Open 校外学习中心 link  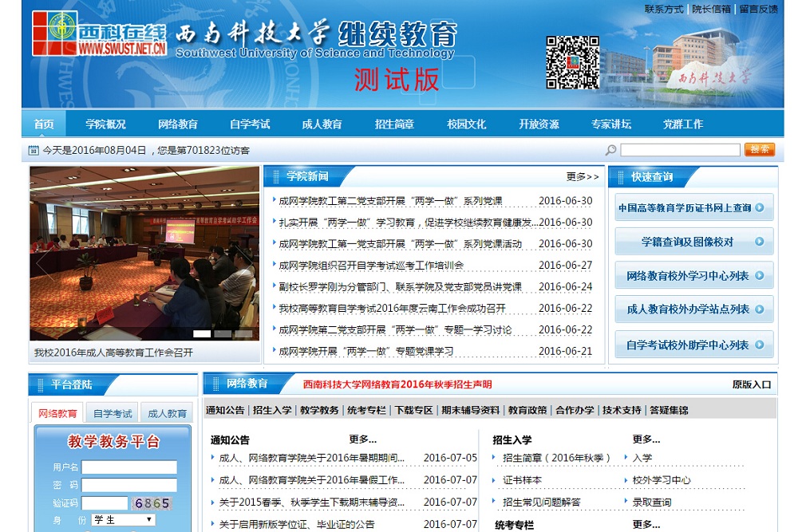662,479
